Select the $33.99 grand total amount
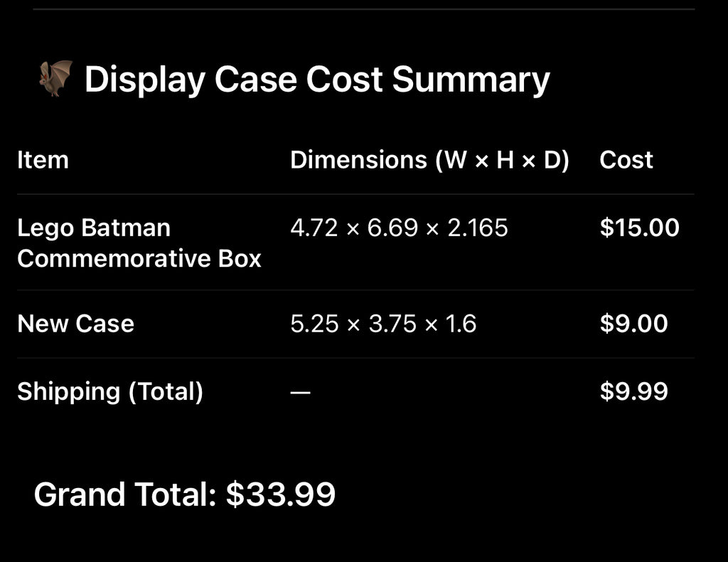 281,494
